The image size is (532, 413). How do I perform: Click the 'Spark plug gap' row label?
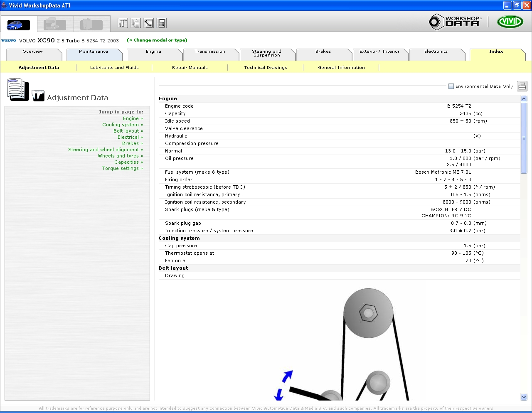pyautogui.click(x=183, y=223)
